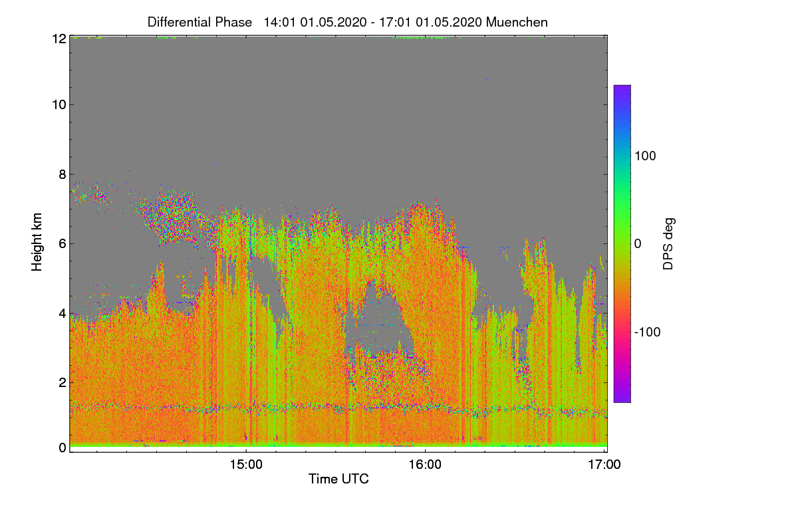This screenshot has height=532, width=798.
Task: Click the colorbar's 0 degree label
Action: point(638,244)
